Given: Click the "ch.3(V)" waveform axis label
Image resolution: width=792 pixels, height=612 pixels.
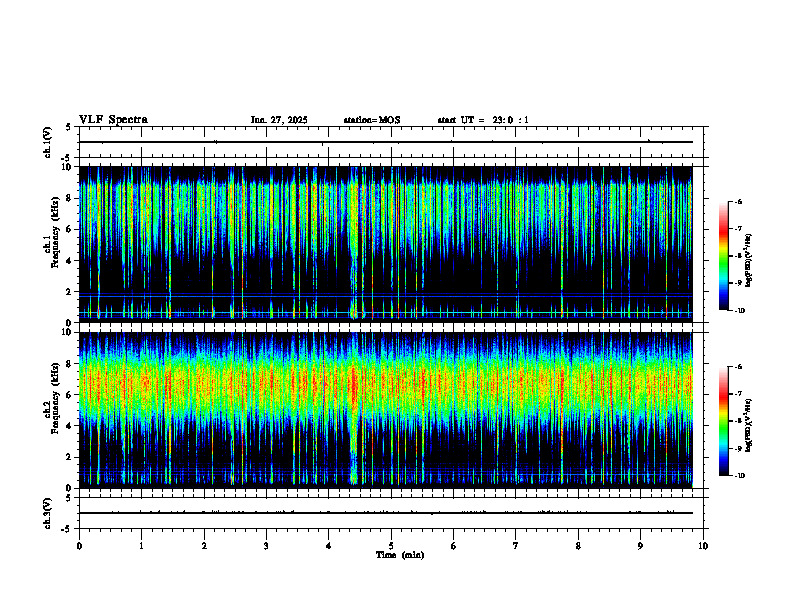Looking at the screenshot, I should pos(47,513).
